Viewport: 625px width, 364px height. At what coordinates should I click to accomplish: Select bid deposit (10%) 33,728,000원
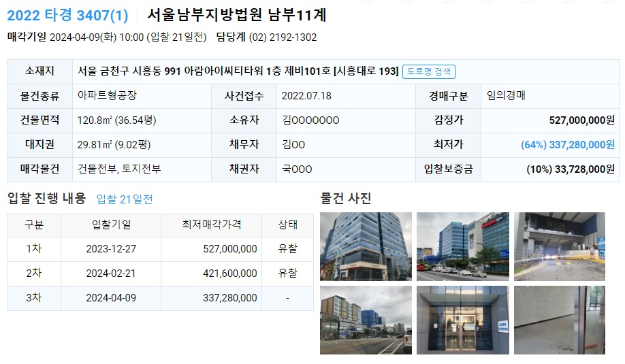point(571,169)
